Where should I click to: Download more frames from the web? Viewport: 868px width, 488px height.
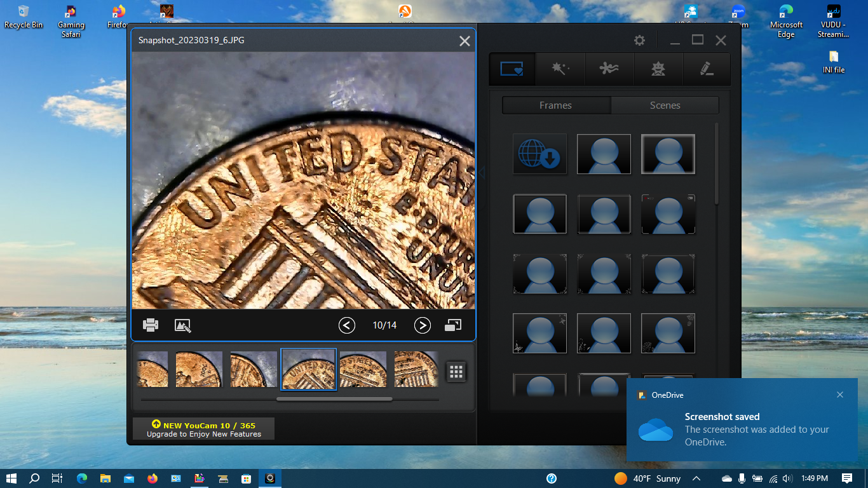pos(539,154)
